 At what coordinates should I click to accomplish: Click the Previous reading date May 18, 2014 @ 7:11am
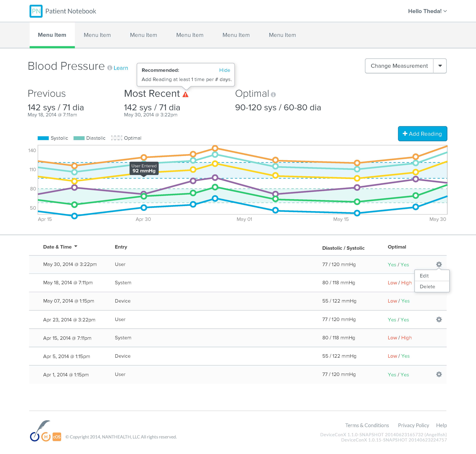(52, 115)
